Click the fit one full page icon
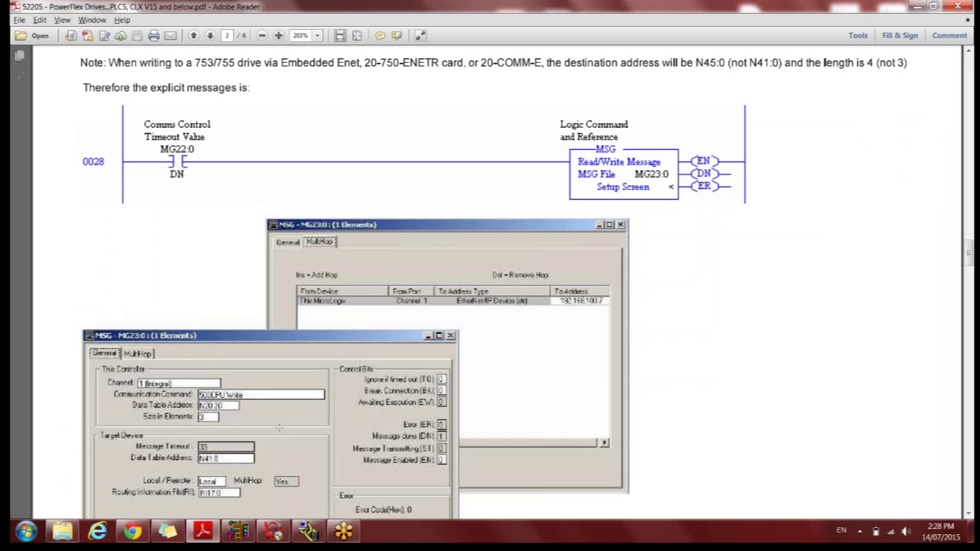The height and width of the screenshot is (551, 980). [x=357, y=35]
